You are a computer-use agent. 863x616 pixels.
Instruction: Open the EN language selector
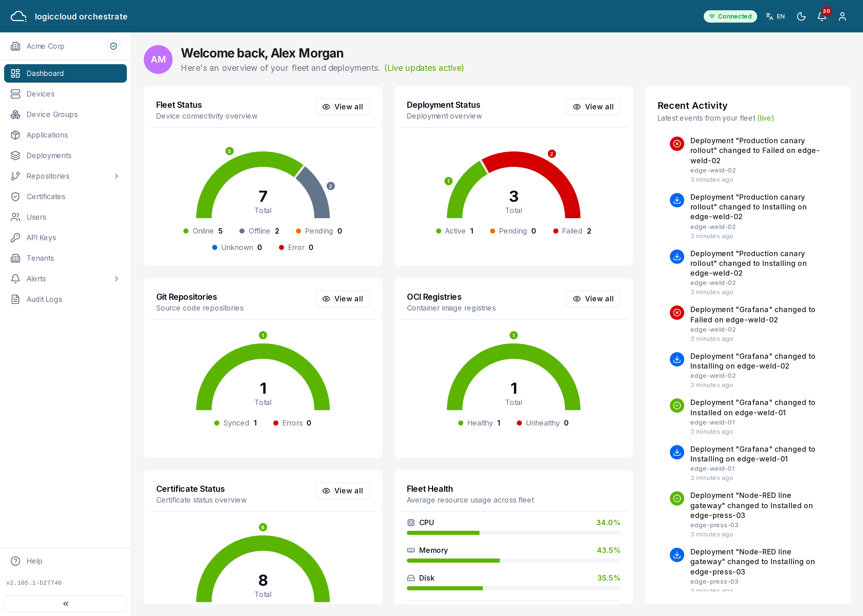(775, 16)
